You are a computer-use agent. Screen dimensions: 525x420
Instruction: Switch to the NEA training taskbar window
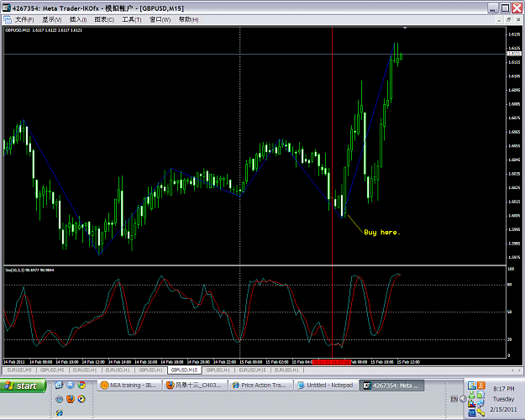point(129,386)
